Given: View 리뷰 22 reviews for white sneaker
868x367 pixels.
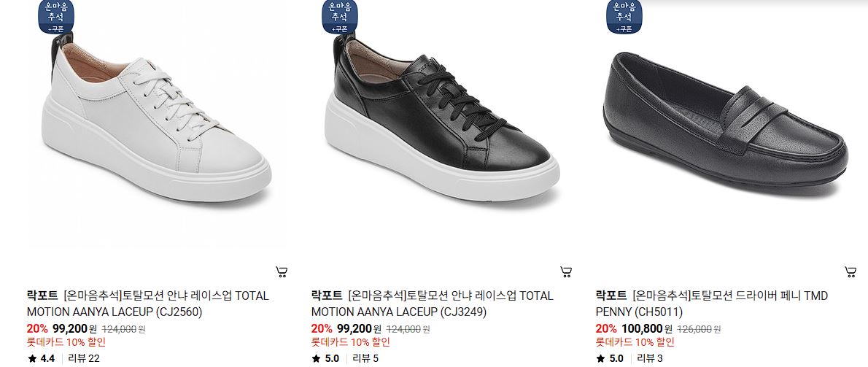Looking at the screenshot, I should pyautogui.click(x=84, y=359).
